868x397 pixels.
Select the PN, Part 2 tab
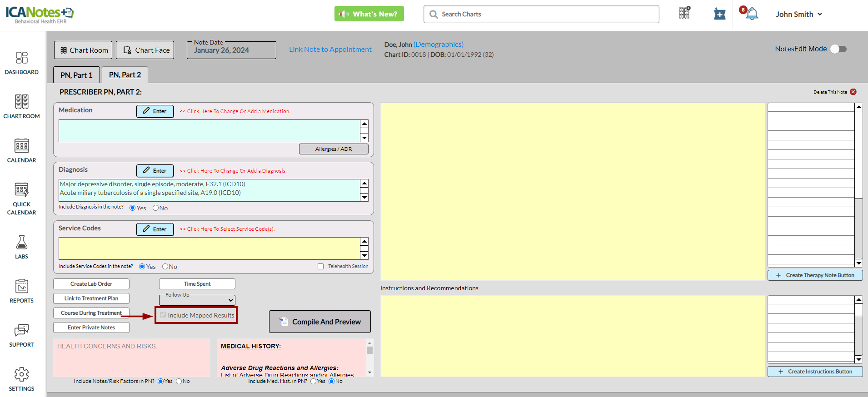(125, 75)
